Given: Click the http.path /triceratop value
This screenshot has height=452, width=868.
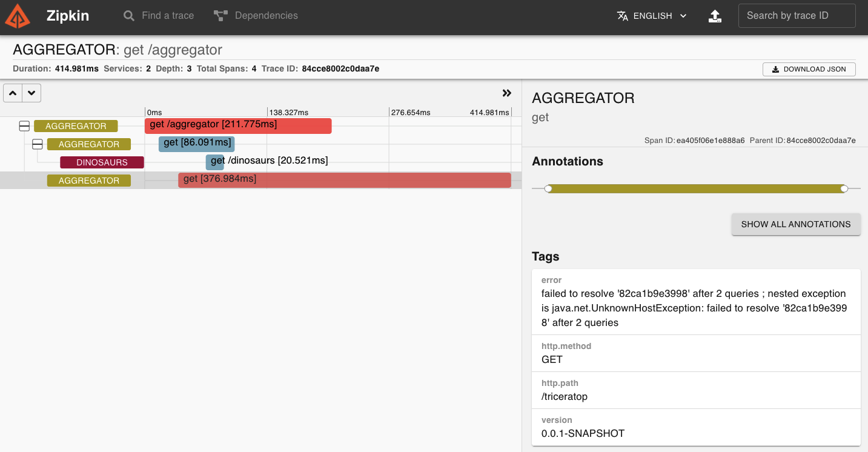Looking at the screenshot, I should 565,397.
